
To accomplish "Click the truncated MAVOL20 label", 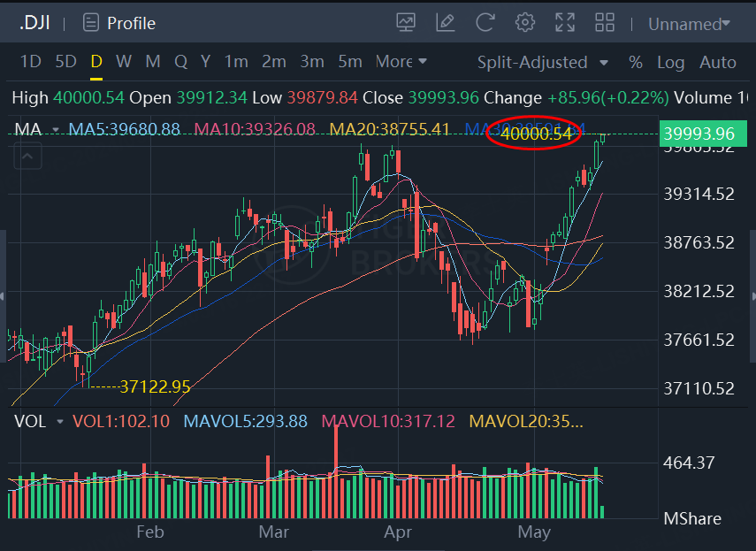I will (526, 421).
